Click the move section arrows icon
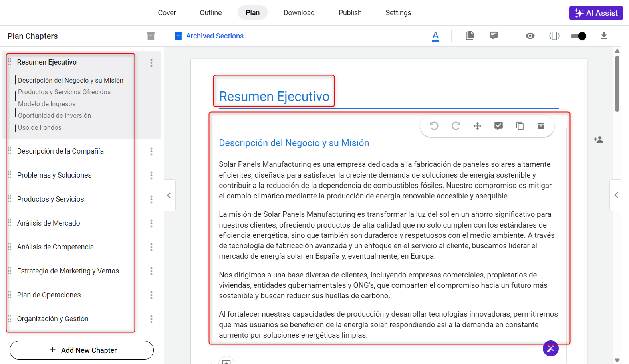The image size is (629, 364). point(477,126)
